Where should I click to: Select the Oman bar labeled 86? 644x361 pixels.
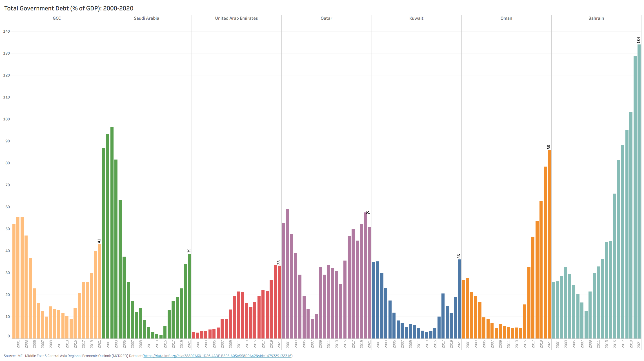(x=549, y=244)
